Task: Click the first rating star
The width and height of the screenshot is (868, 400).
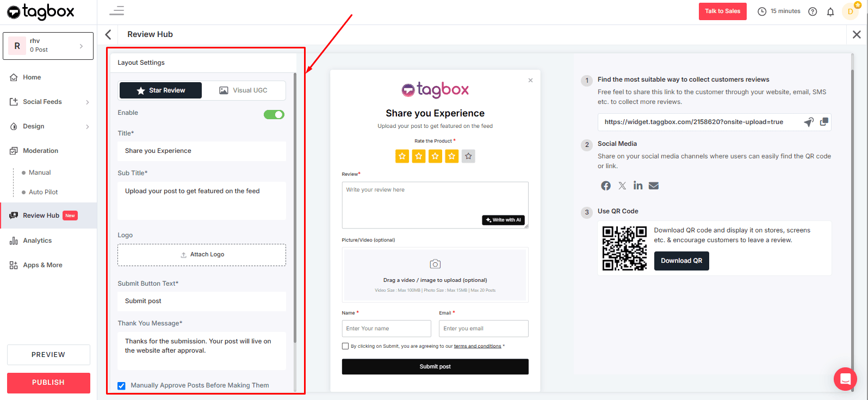Action: click(402, 156)
